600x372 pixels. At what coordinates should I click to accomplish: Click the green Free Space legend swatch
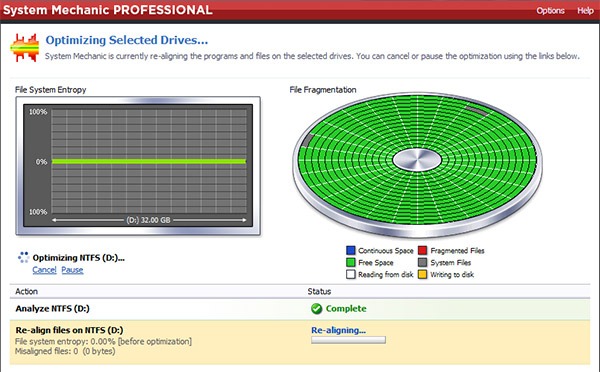[351, 263]
